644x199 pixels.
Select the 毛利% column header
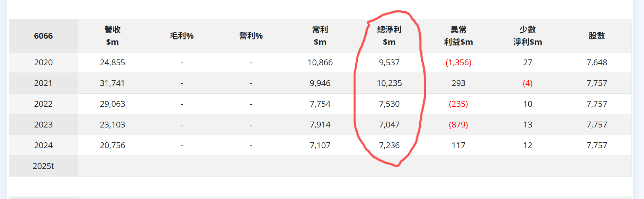[181, 36]
